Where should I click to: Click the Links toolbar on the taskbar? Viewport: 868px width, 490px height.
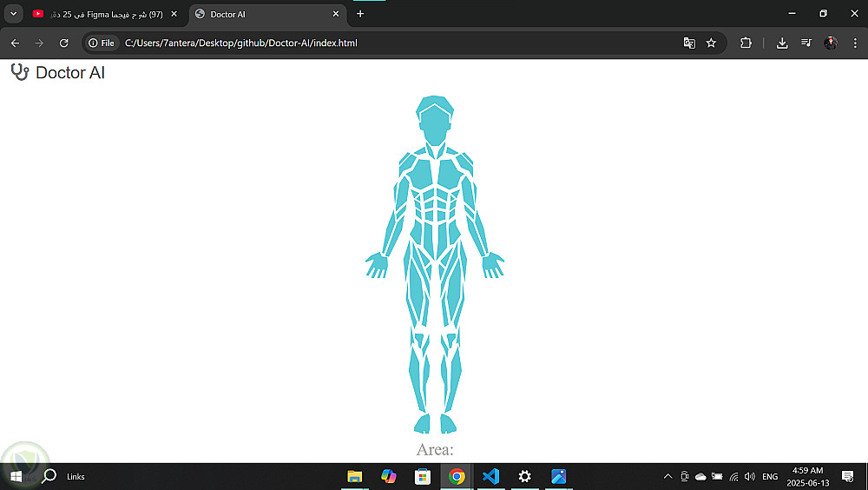76,477
